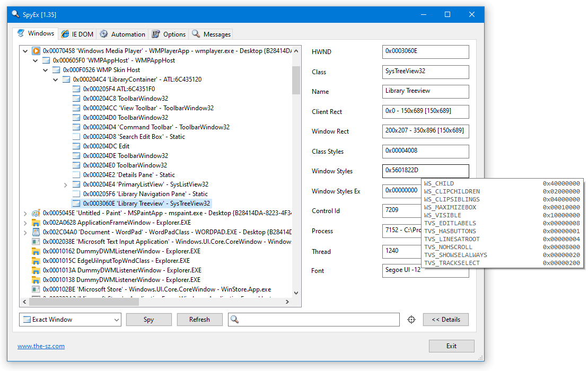588x371 pixels.
Task: Click the Paint app icon in tree
Action: tap(36, 213)
